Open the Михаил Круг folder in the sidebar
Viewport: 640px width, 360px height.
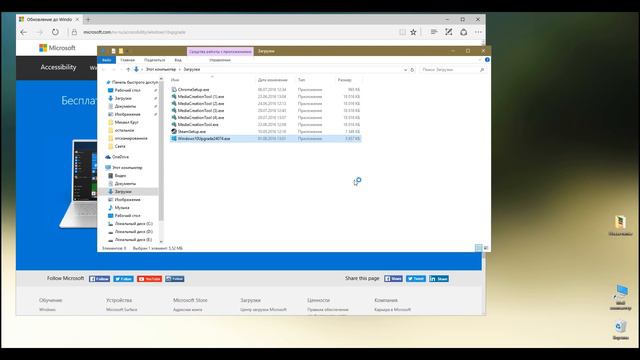(x=126, y=122)
